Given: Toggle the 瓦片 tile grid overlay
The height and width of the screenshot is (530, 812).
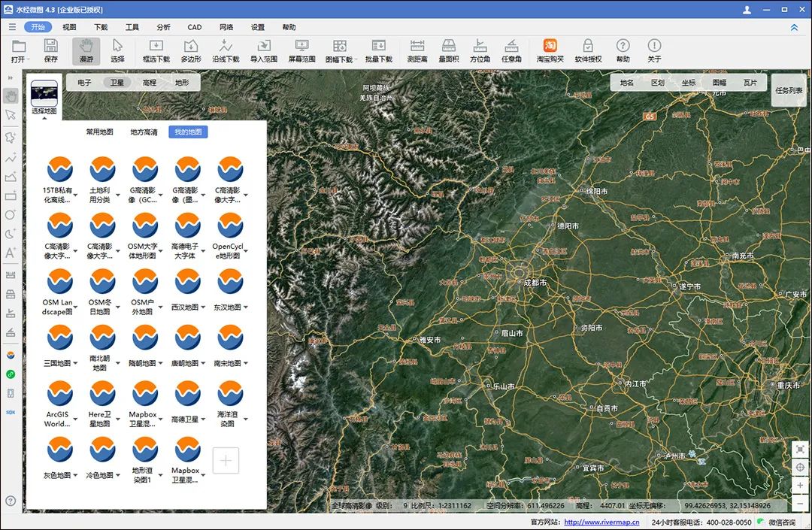Looking at the screenshot, I should (750, 82).
